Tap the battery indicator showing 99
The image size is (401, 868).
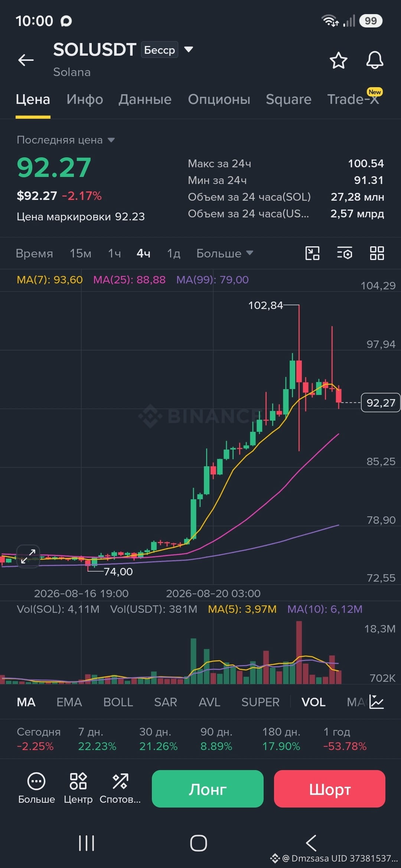click(371, 21)
